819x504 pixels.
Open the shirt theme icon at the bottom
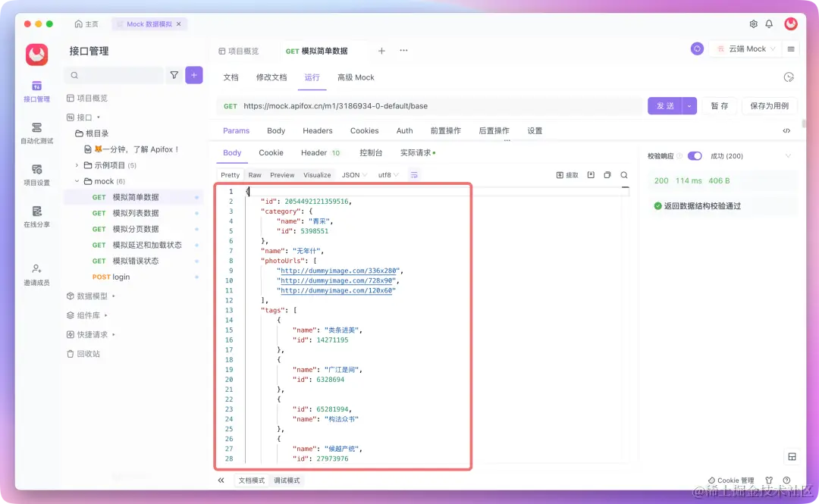pos(769,480)
